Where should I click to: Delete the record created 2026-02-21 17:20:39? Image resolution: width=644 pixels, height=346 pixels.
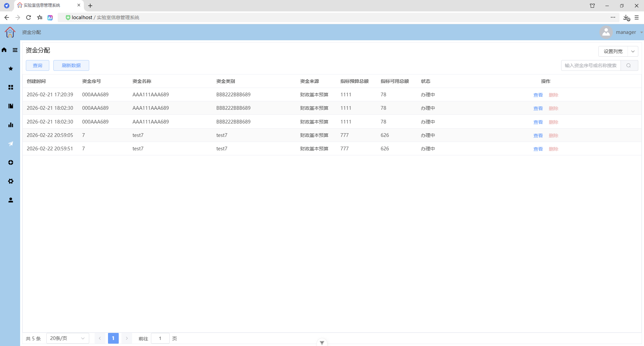click(553, 95)
